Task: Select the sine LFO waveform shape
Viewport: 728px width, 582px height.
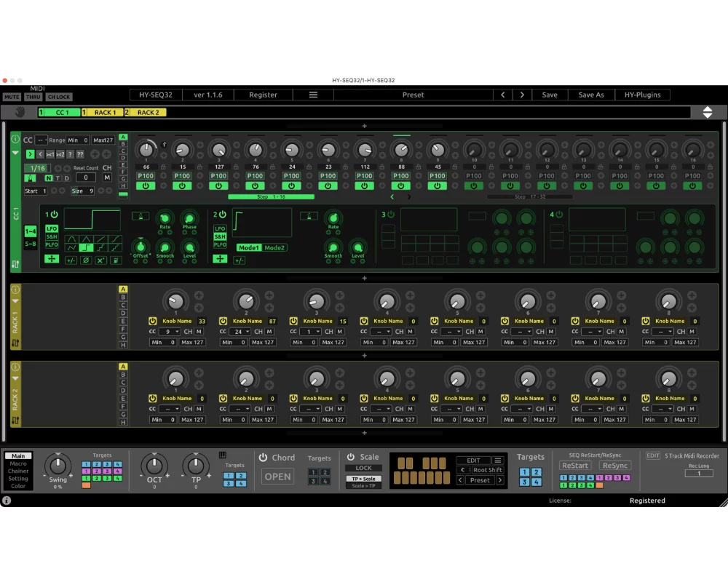Action: (x=71, y=239)
